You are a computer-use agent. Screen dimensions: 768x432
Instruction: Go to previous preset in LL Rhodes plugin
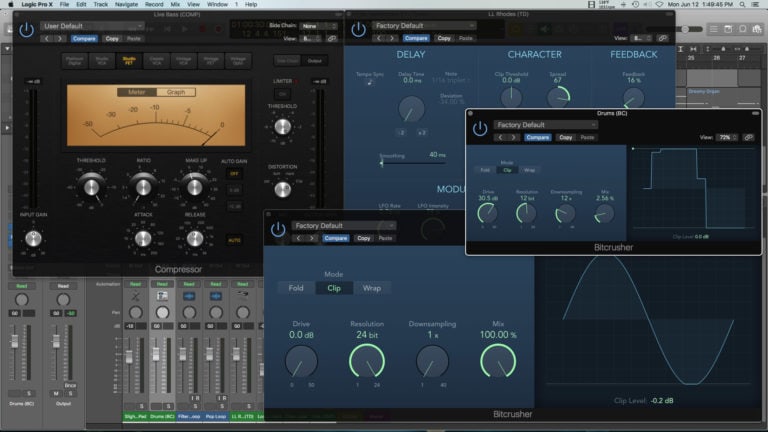tap(379, 38)
